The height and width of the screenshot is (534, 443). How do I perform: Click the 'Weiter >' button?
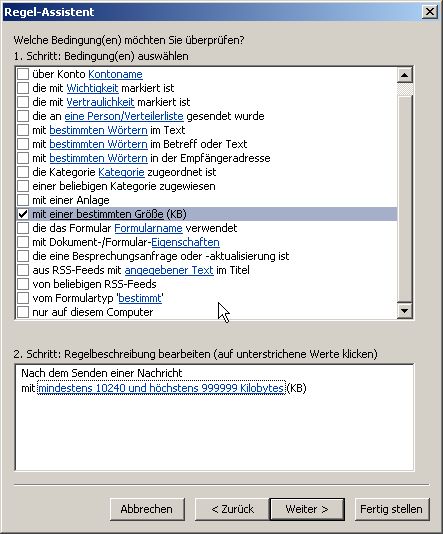pyautogui.click(x=307, y=509)
